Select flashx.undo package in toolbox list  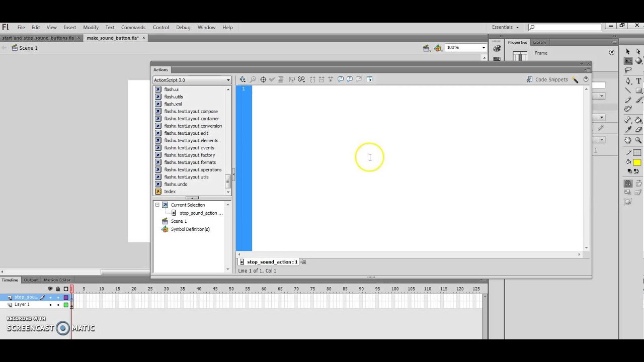point(176,185)
